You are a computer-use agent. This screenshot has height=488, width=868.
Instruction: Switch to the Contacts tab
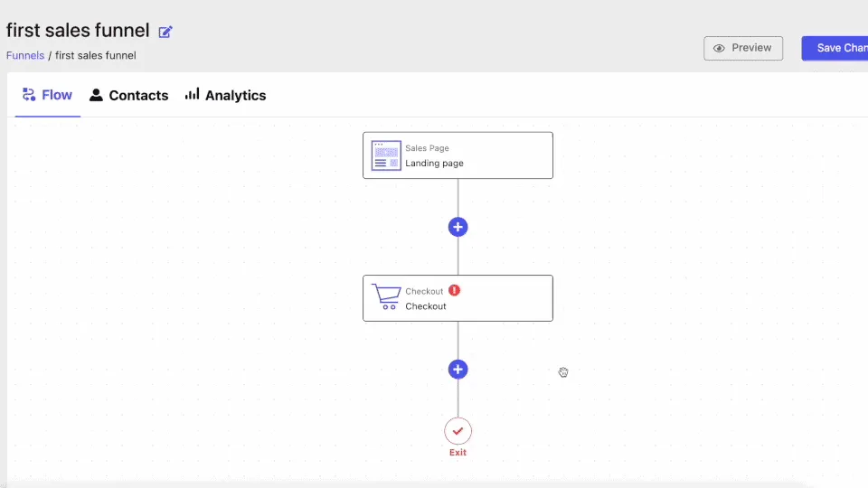[129, 95]
